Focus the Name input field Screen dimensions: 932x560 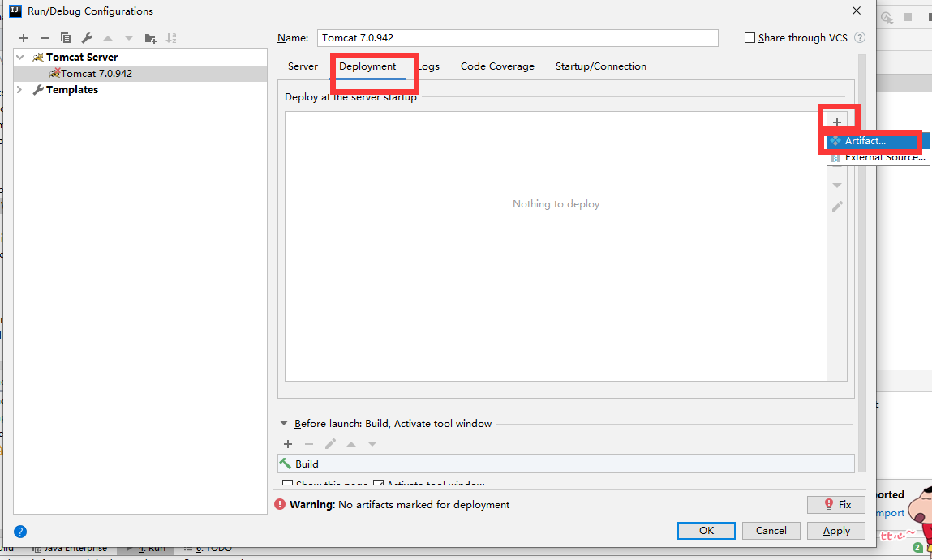pyautogui.click(x=518, y=38)
